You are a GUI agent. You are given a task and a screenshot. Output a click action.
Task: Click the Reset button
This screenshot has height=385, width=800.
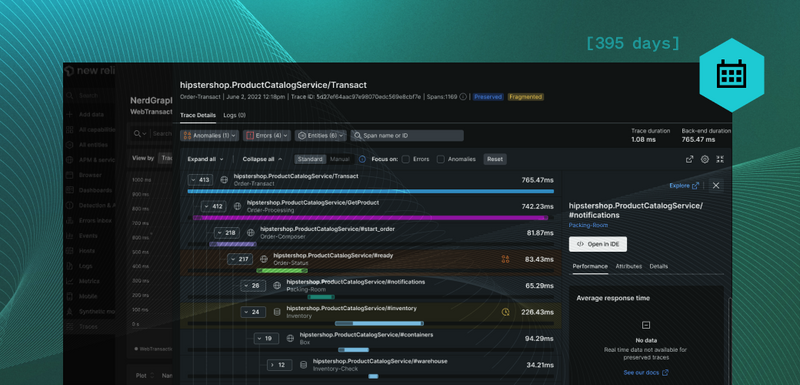[495, 159]
